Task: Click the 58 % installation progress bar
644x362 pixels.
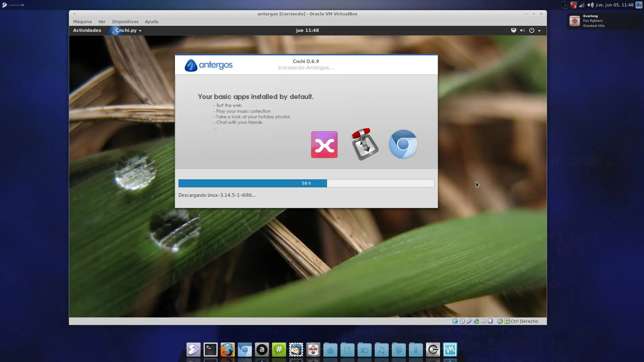Action: pyautogui.click(x=306, y=183)
